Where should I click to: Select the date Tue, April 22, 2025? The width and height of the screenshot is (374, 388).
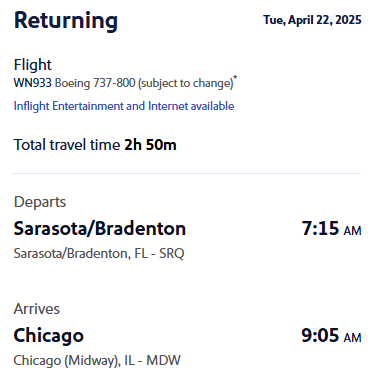(312, 20)
